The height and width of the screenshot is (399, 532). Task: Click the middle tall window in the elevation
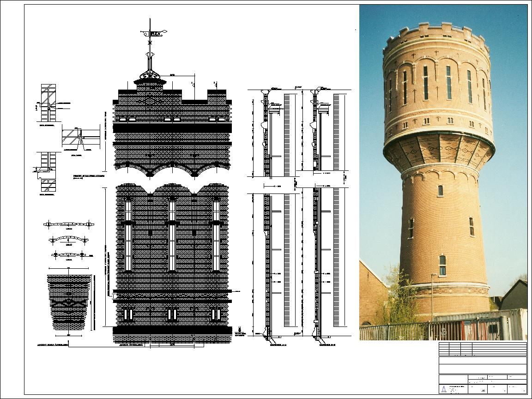click(172, 235)
